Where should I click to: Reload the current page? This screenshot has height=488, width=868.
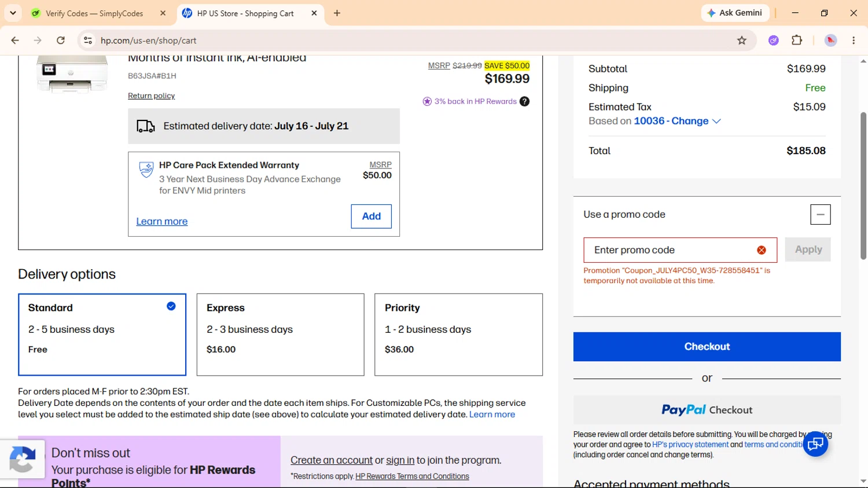tap(61, 40)
